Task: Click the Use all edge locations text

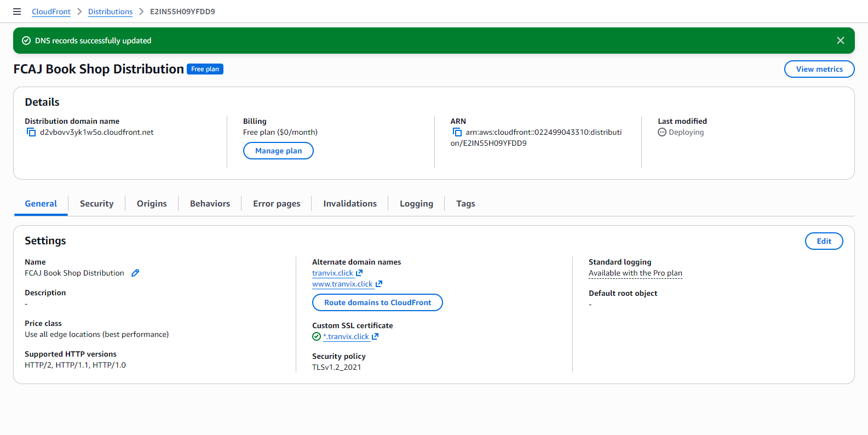Action: 96,334
